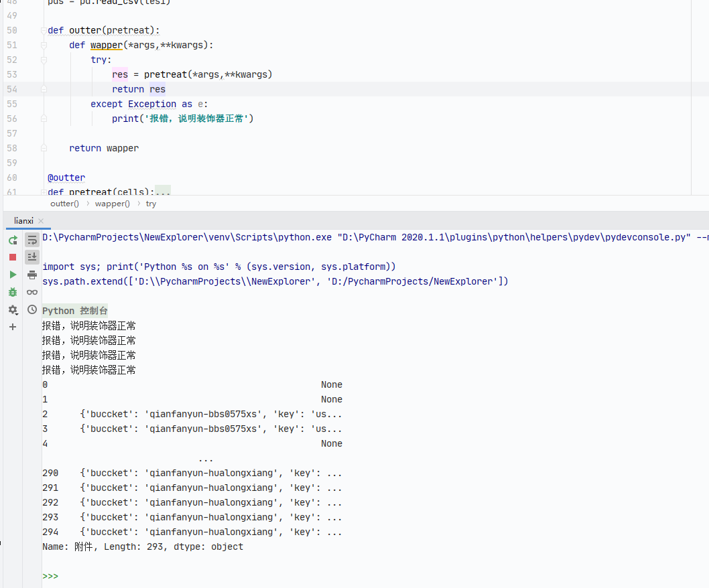Click the print('报错，说明装饰器正常') statement
The width and height of the screenshot is (709, 588).
[183, 119]
